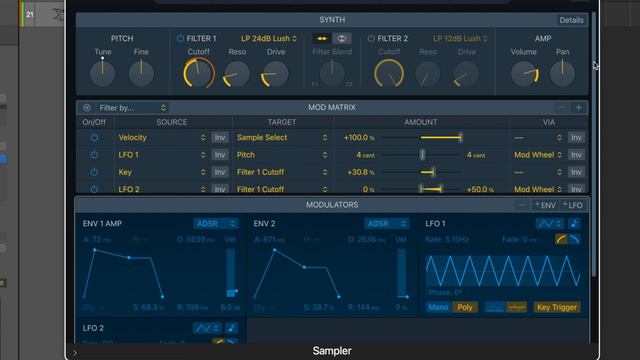The height and width of the screenshot is (360, 640).
Task: Select LFO 1 bipolar mode icon
Action: [x=516, y=307]
